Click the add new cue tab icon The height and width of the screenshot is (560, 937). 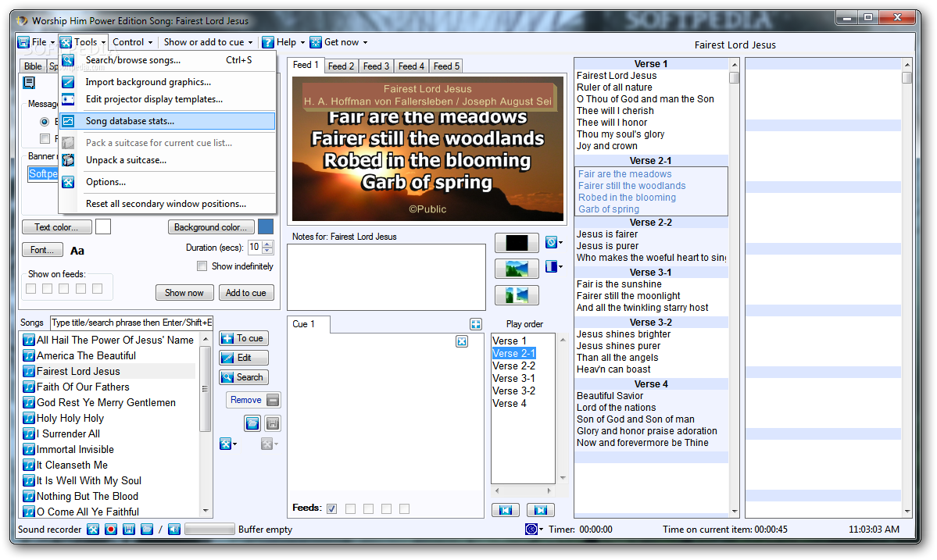476,324
